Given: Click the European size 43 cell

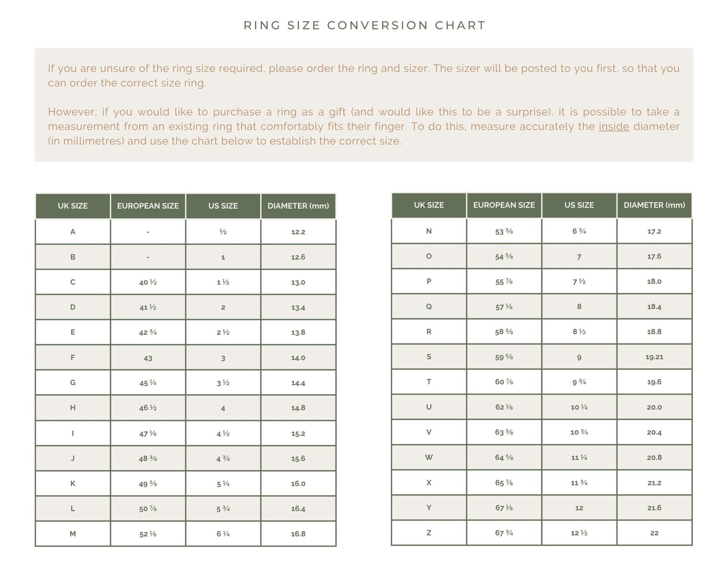Looking at the screenshot, I should click(148, 358).
